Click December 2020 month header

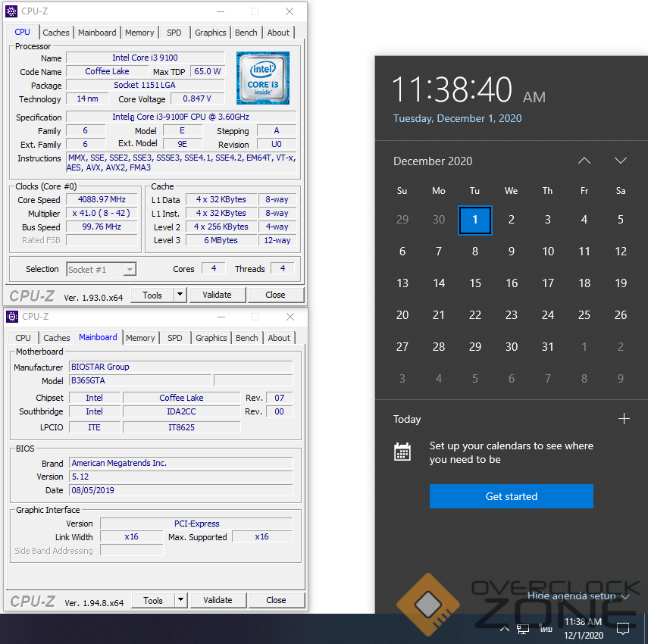pyautogui.click(x=433, y=161)
